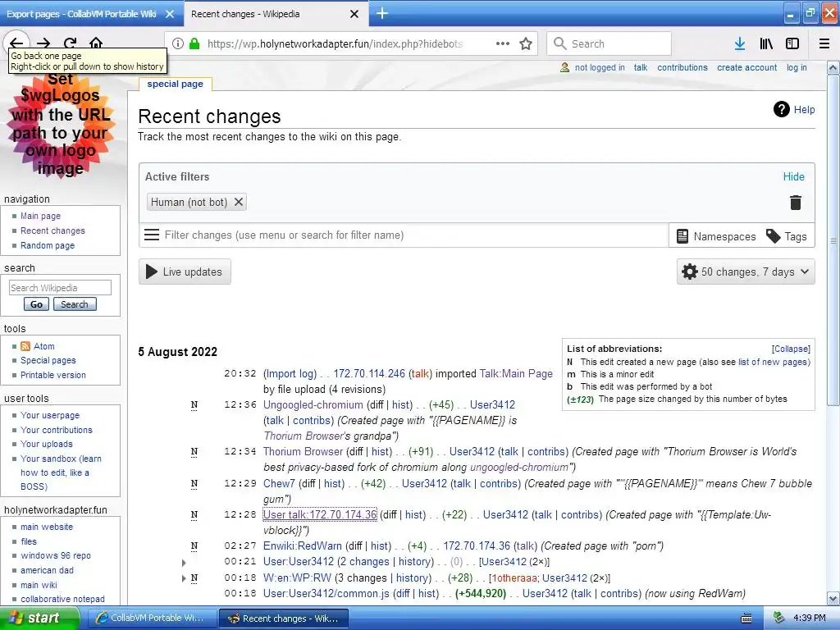
Task: Expand the User:User3412 grouped changes arrow
Action: (x=184, y=563)
